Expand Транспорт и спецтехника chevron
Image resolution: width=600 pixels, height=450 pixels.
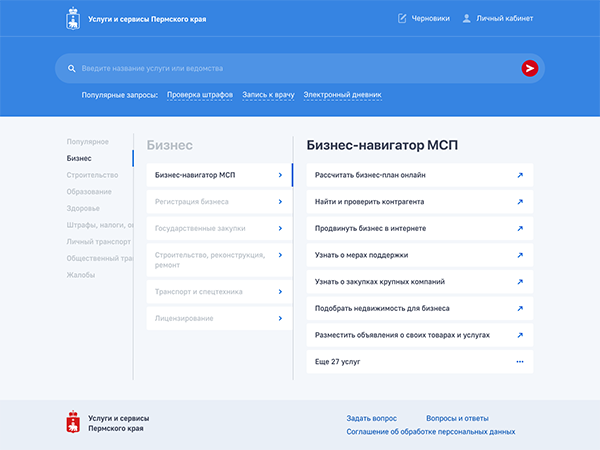[280, 292]
